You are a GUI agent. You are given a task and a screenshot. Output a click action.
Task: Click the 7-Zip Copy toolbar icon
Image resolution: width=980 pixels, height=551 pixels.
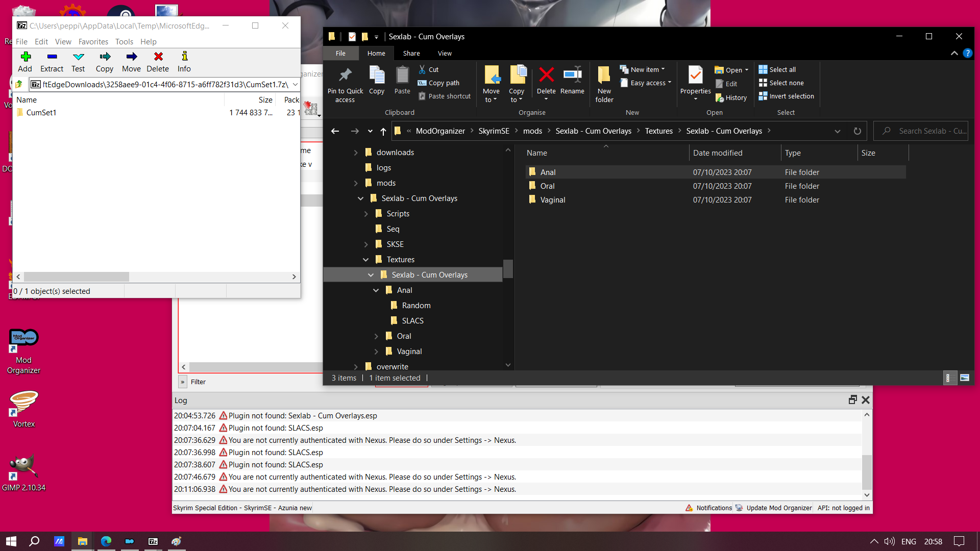click(105, 62)
